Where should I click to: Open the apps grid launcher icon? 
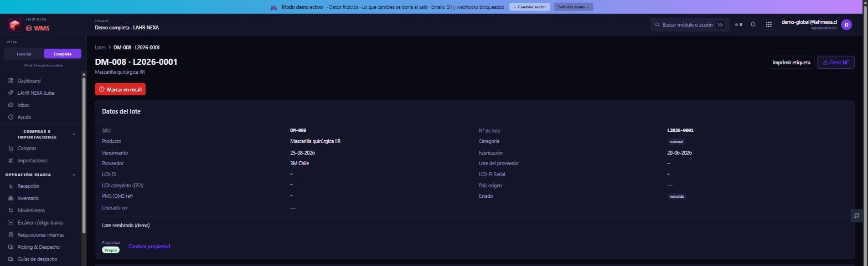coord(768,24)
